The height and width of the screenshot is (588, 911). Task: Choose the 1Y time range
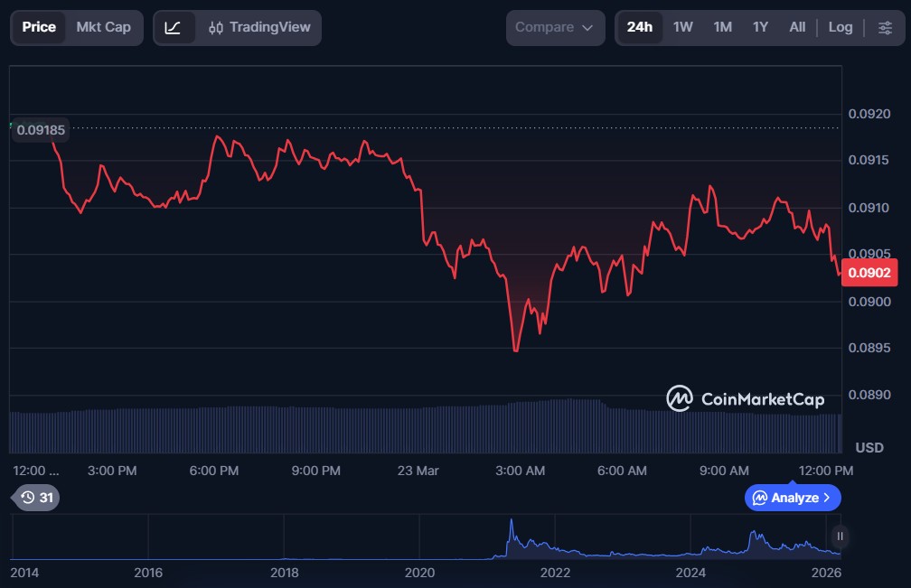point(760,27)
